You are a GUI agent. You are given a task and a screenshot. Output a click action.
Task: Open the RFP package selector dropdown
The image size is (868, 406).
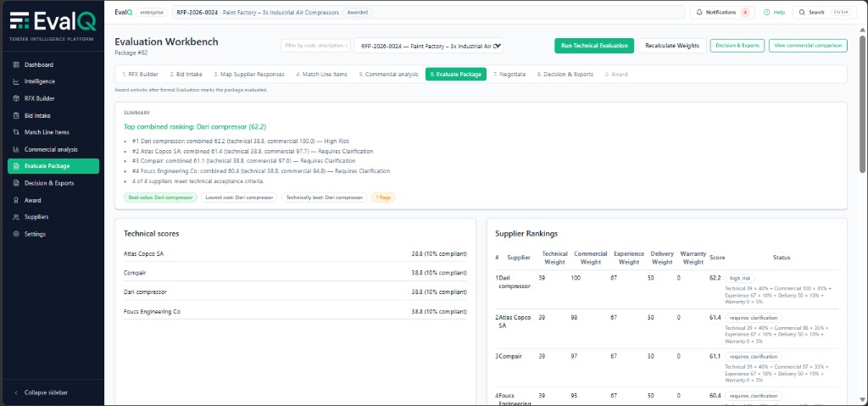pyautogui.click(x=429, y=46)
